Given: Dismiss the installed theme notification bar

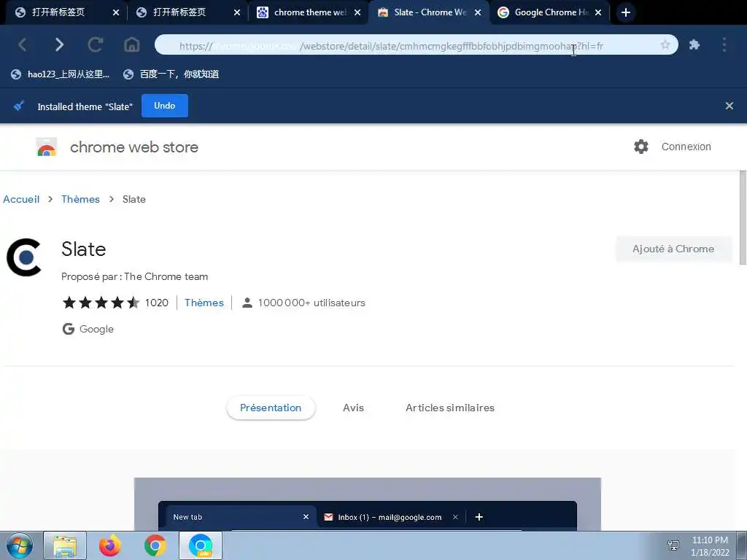Looking at the screenshot, I should click(x=729, y=106).
